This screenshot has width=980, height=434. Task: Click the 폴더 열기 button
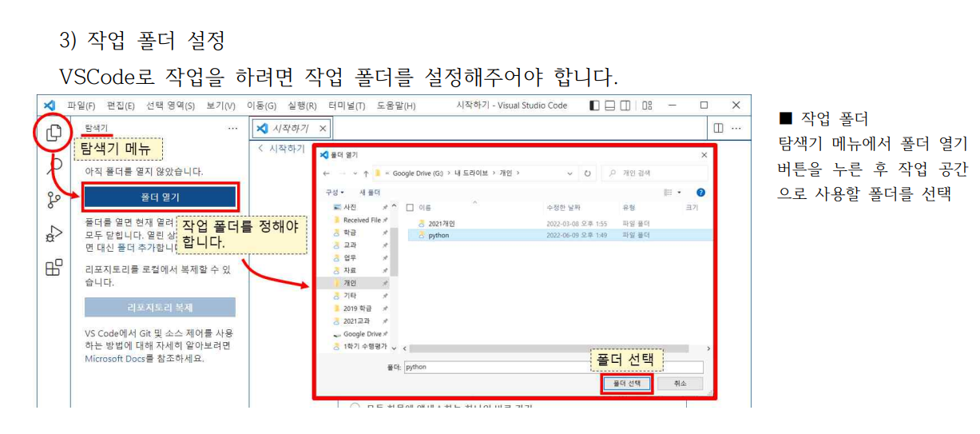pyautogui.click(x=161, y=197)
